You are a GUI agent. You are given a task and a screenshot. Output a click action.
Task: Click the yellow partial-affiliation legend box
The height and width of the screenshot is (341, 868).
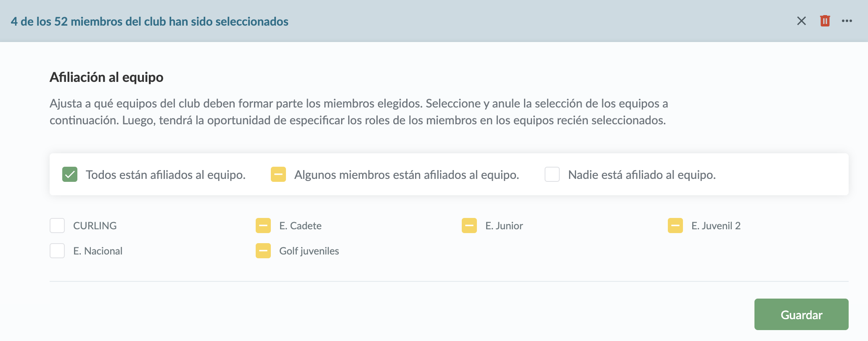coord(278,174)
